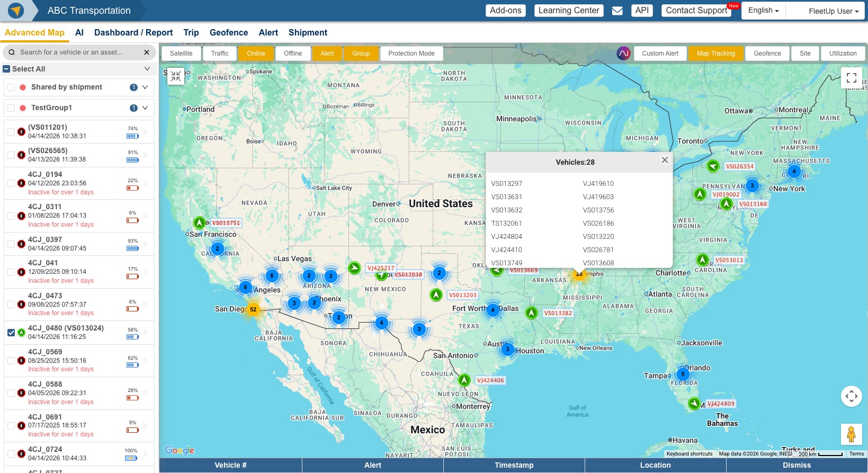Go to the Trip tab
The width and height of the screenshot is (868, 473).
pos(191,32)
